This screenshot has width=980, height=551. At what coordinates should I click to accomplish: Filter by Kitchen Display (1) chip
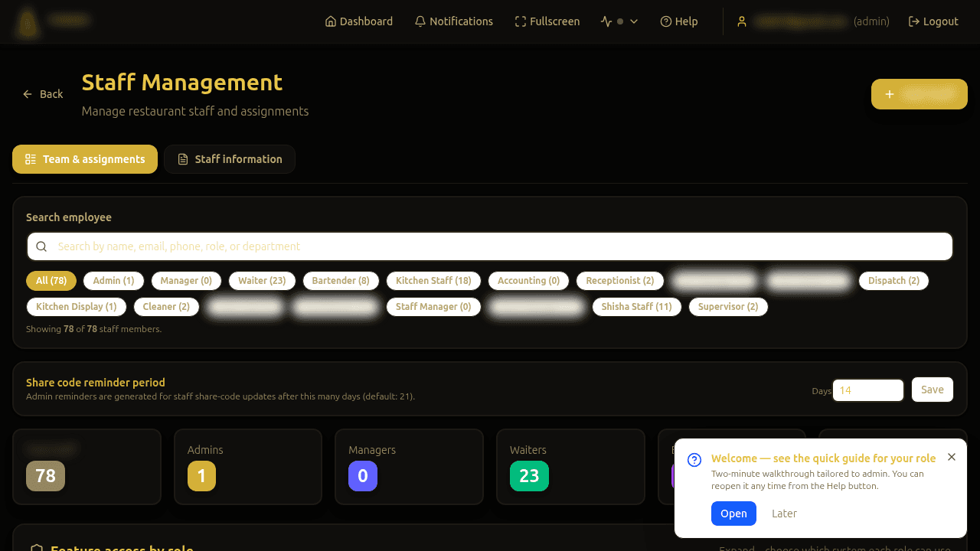[77, 307]
